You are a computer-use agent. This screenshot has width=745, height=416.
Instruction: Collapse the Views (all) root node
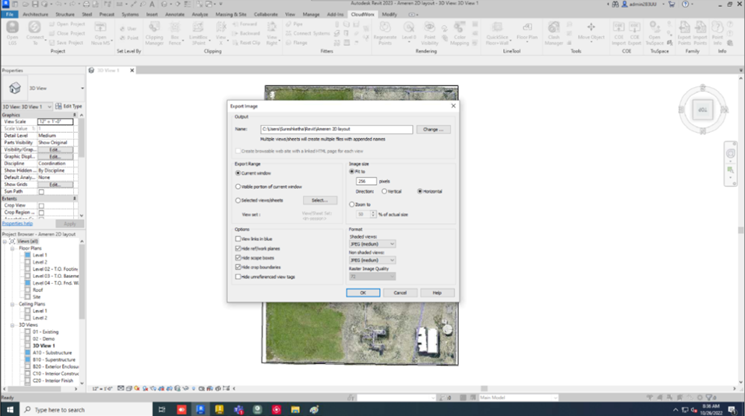pyautogui.click(x=5, y=242)
